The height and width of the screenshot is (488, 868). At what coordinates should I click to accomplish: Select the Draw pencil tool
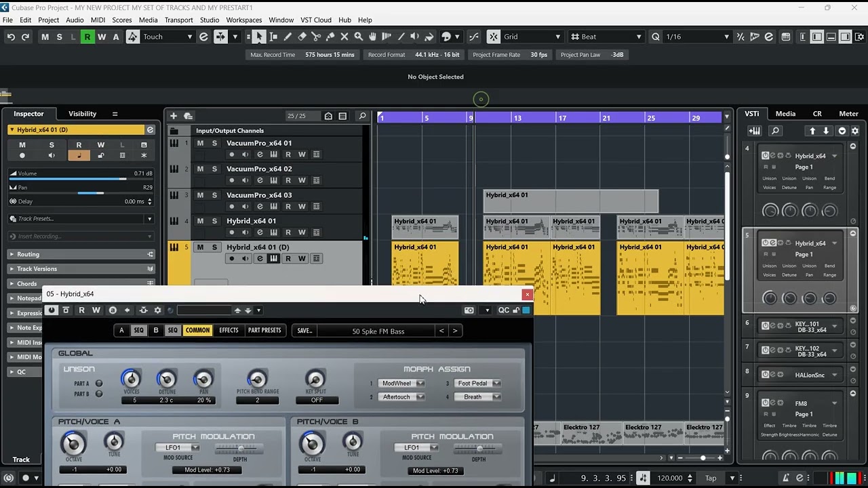(x=288, y=37)
